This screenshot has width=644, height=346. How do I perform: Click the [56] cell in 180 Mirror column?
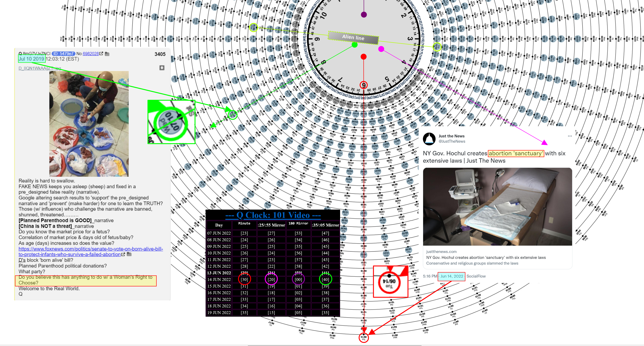pos(298,253)
